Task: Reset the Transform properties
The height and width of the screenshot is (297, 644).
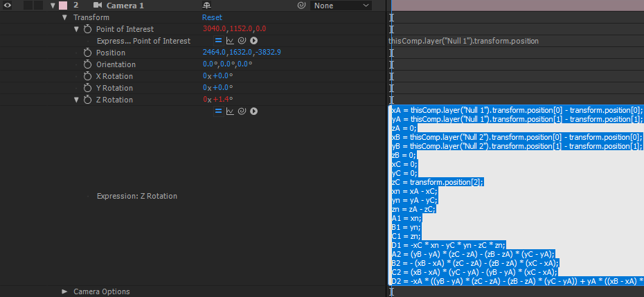Action: (x=212, y=17)
